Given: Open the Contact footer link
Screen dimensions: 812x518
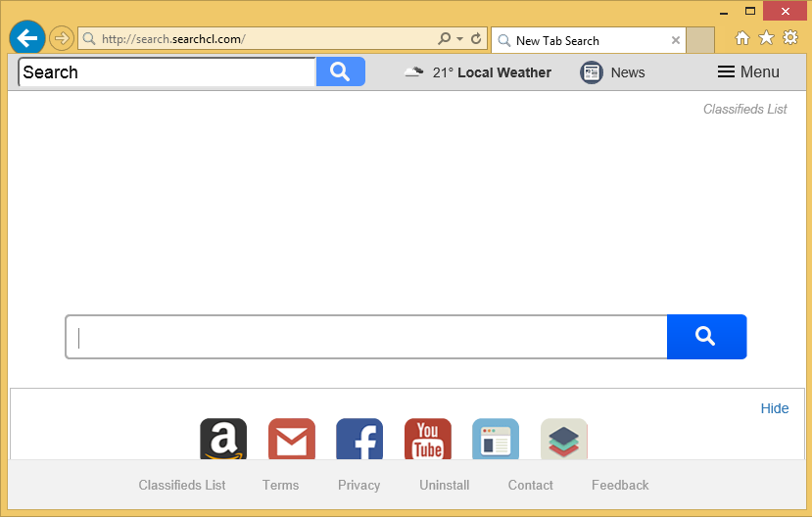Looking at the screenshot, I should coord(530,486).
